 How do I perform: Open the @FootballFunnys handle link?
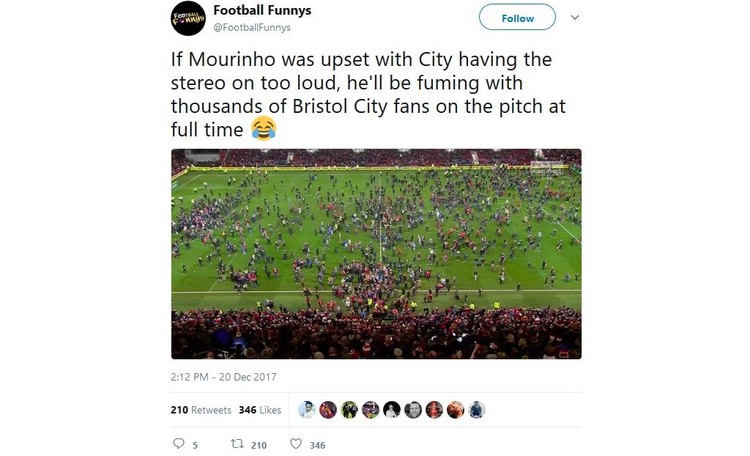[252, 27]
